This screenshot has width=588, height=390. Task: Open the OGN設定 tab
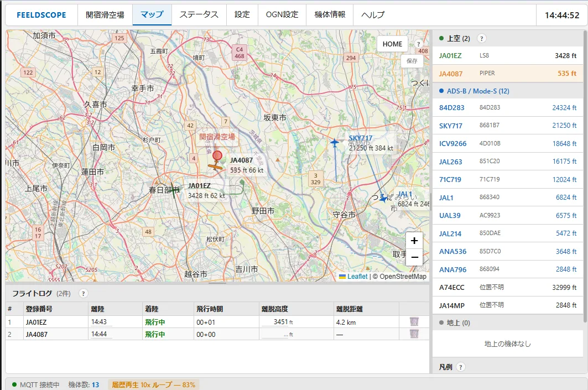282,14
